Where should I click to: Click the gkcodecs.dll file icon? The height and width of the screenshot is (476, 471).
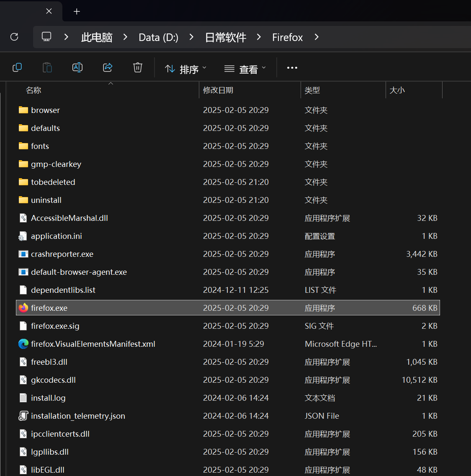tap(23, 380)
